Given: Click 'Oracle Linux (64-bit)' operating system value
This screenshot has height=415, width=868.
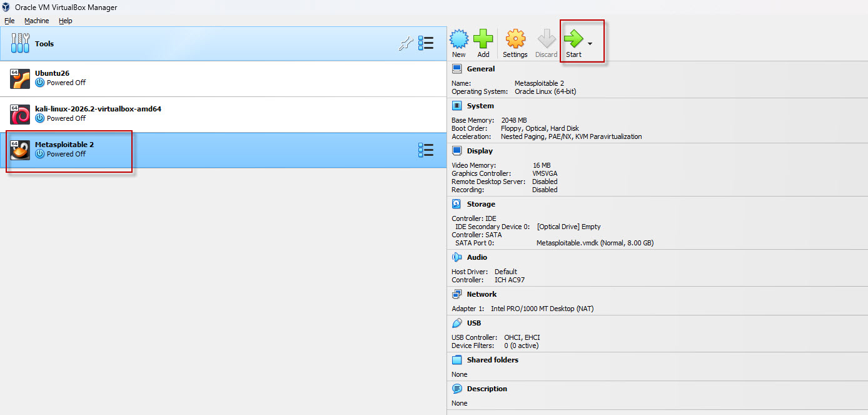Looking at the screenshot, I should coord(545,91).
